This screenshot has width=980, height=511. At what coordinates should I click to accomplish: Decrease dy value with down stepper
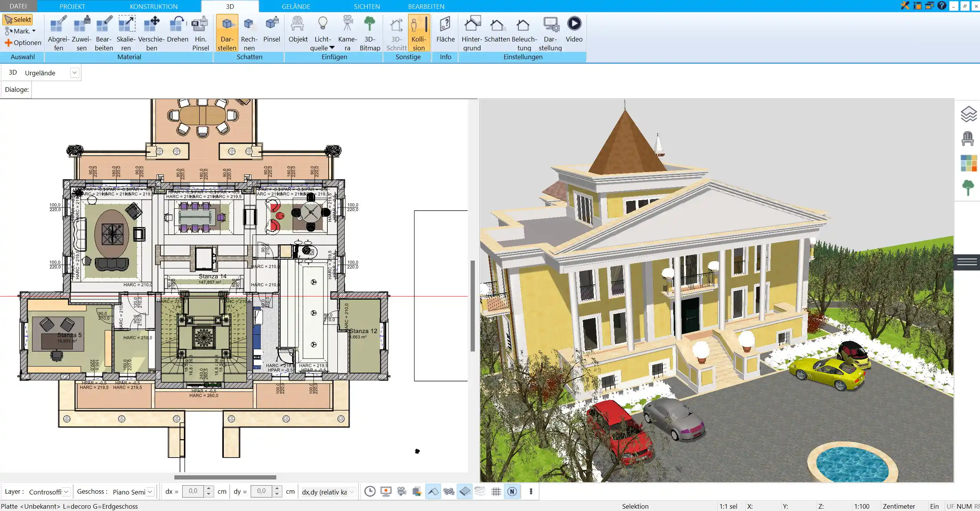click(x=277, y=494)
